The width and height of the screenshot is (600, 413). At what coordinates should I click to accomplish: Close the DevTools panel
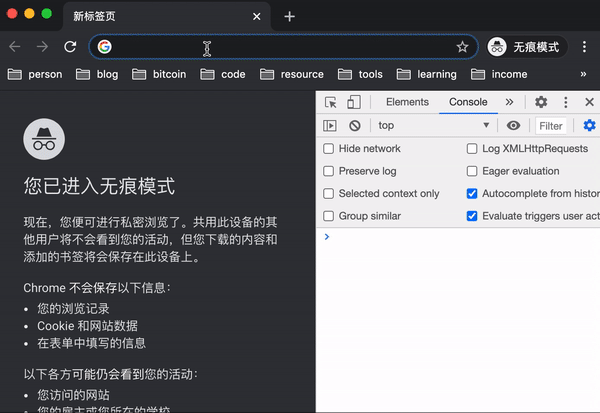pos(589,102)
